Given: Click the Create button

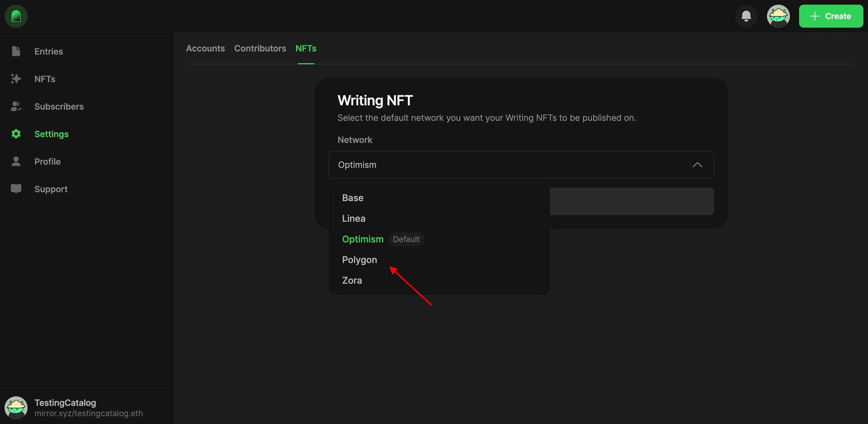Looking at the screenshot, I should 831,16.
